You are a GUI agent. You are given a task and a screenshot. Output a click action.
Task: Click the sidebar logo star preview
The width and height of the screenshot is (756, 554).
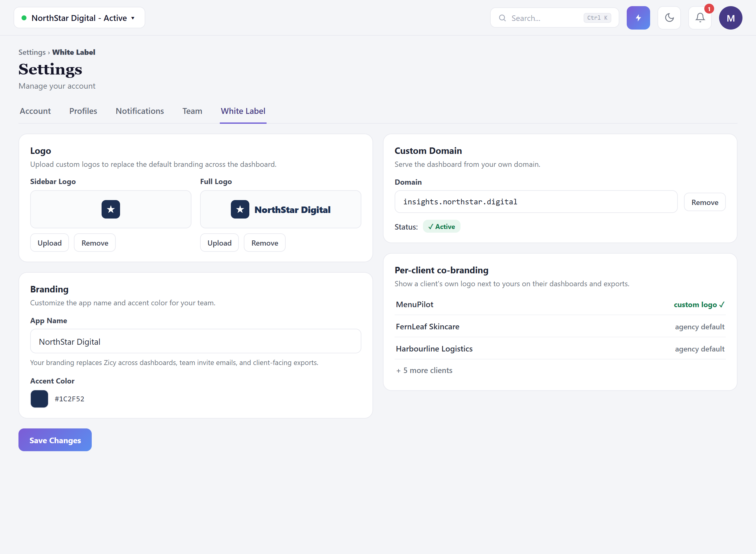click(x=111, y=209)
